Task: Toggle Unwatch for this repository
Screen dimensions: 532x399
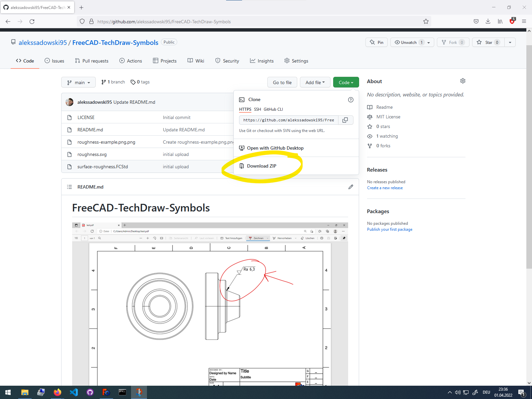Action: (408, 42)
